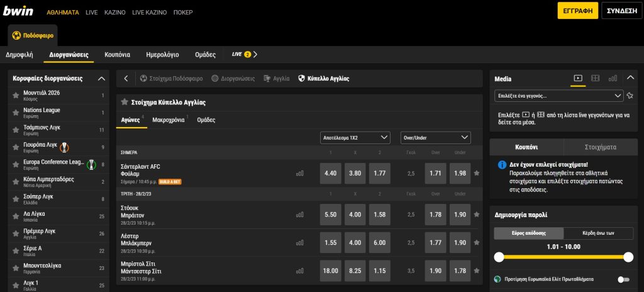
Task: Open stats icon for Μπρίστολ Σίτι match
Action: pyautogui.click(x=300, y=271)
